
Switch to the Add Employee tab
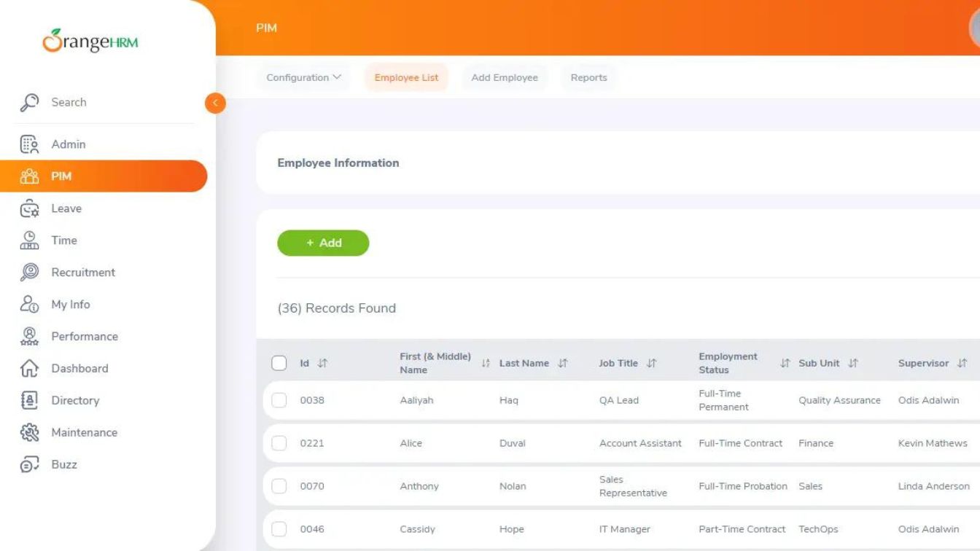(504, 77)
